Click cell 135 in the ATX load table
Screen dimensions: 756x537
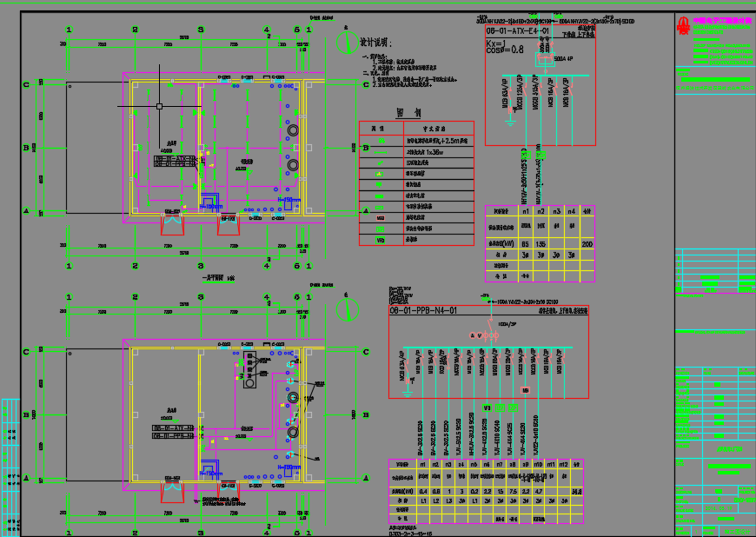pos(540,244)
